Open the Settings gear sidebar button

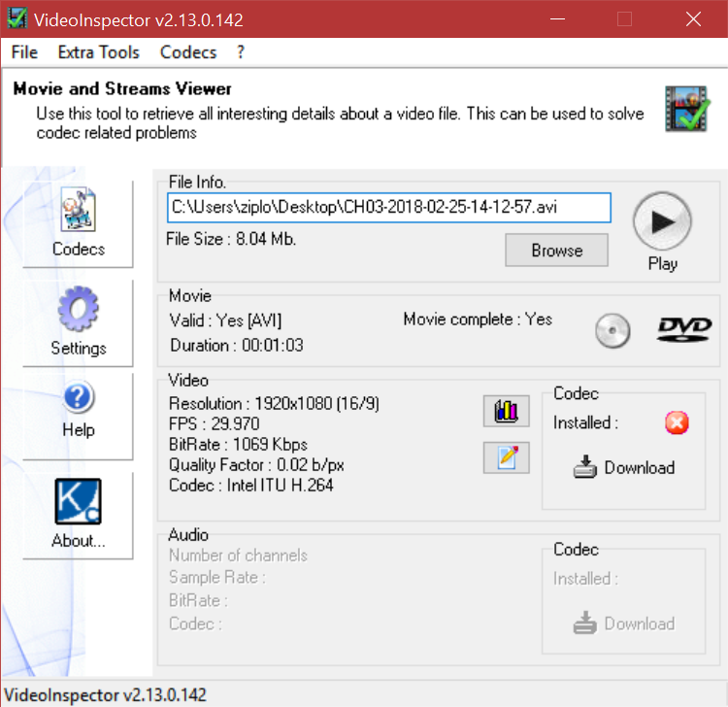click(x=78, y=322)
